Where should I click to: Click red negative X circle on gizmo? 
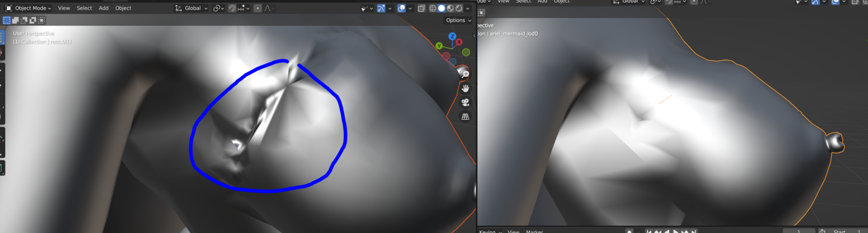click(x=446, y=56)
